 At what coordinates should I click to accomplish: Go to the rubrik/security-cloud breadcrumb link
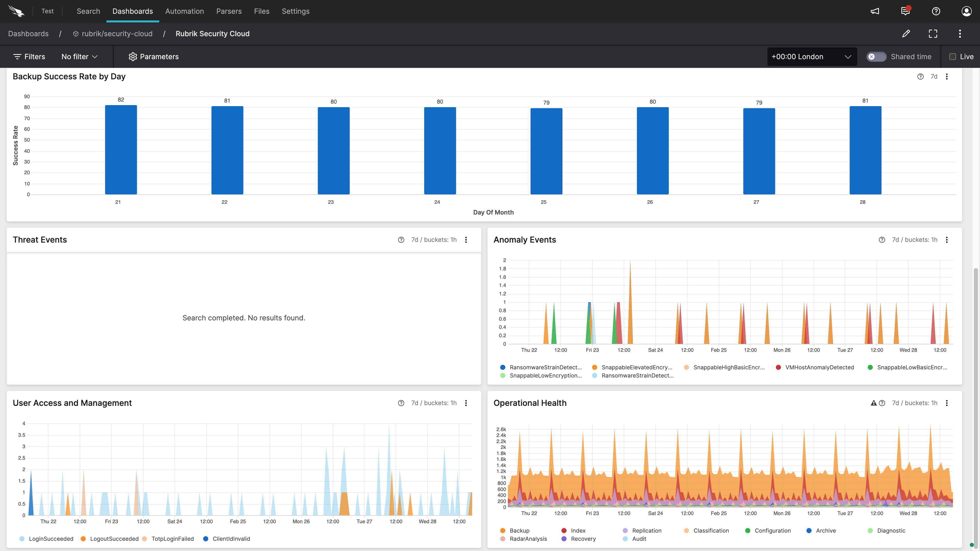(117, 33)
